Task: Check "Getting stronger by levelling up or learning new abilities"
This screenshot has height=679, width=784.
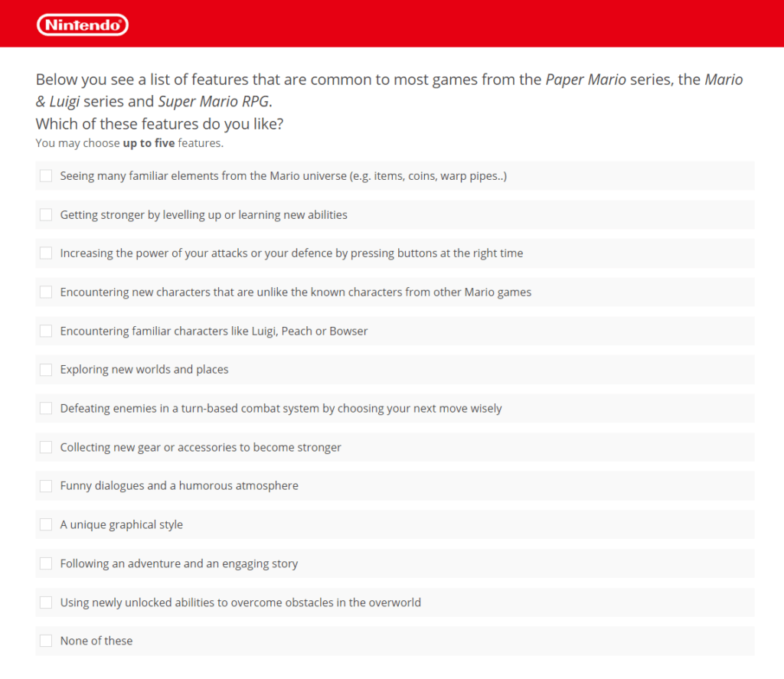Action: click(45, 214)
